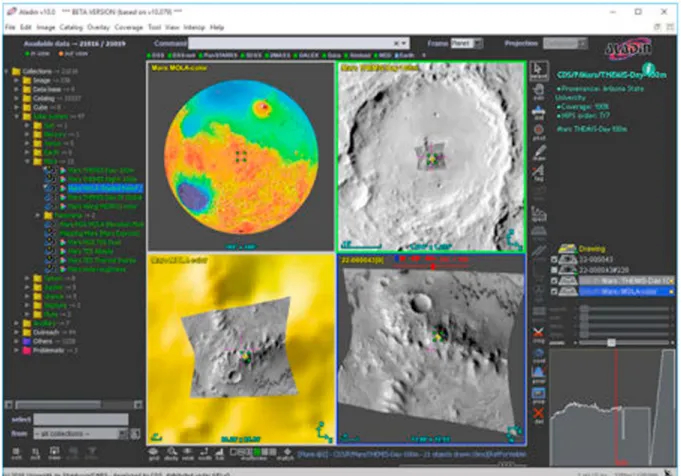This screenshot has width=681, height=476.
Task: Open the prop properties tool
Action: pos(539,395)
